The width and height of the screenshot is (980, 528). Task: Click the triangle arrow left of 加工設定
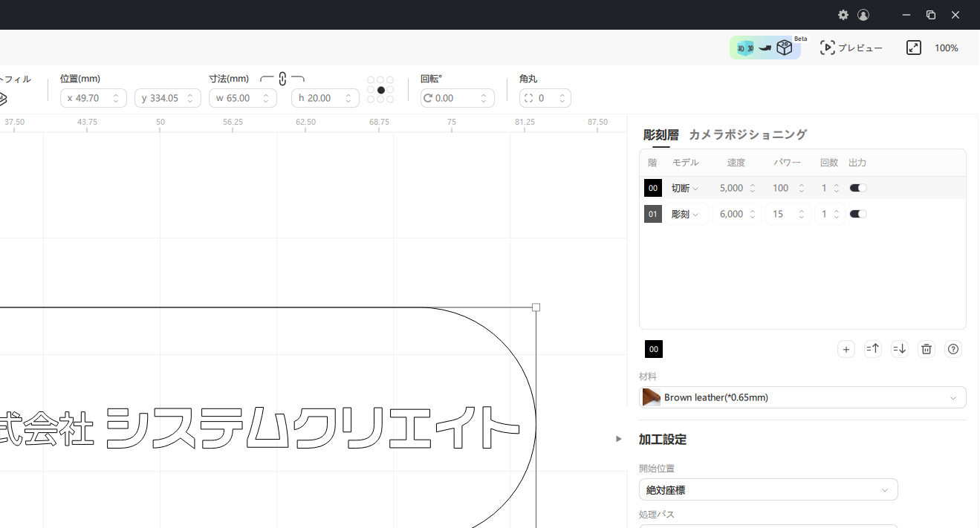pyautogui.click(x=618, y=439)
